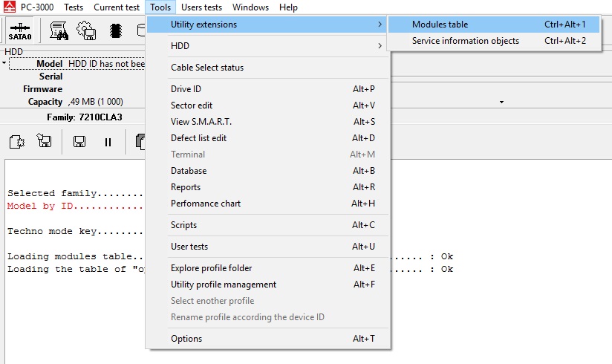Click the PC-3000 application logo icon
The image size is (612, 364).
pos(10,7)
